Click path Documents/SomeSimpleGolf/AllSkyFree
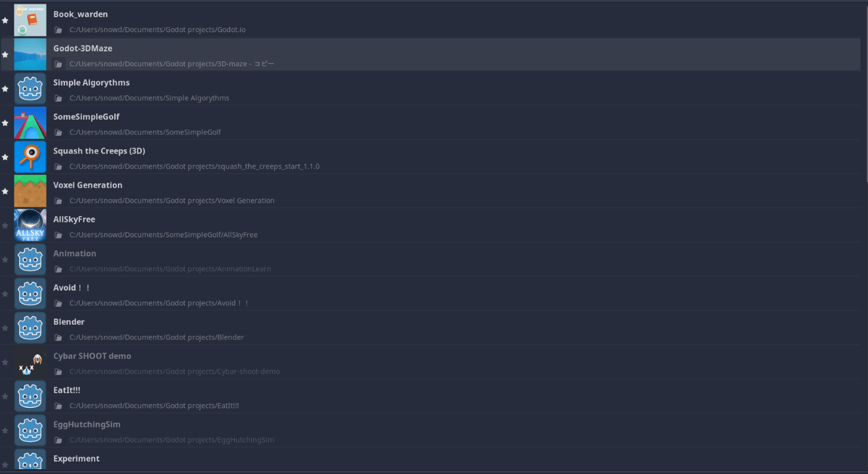Image resolution: width=868 pixels, height=474 pixels. tap(164, 235)
